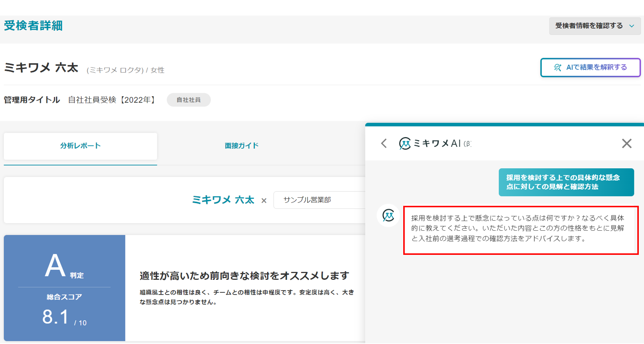The height and width of the screenshot is (344, 644).
Task: Open the 受検者情報を確認する dropdown
Action: point(589,26)
